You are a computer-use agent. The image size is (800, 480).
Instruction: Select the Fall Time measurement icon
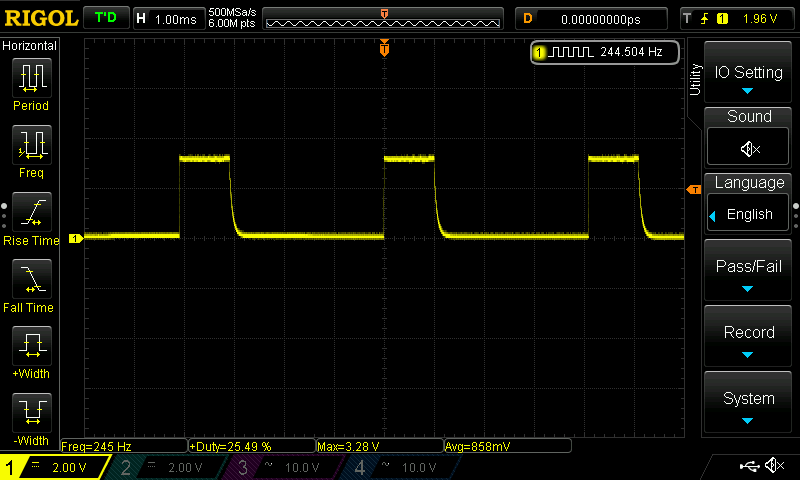(x=32, y=279)
